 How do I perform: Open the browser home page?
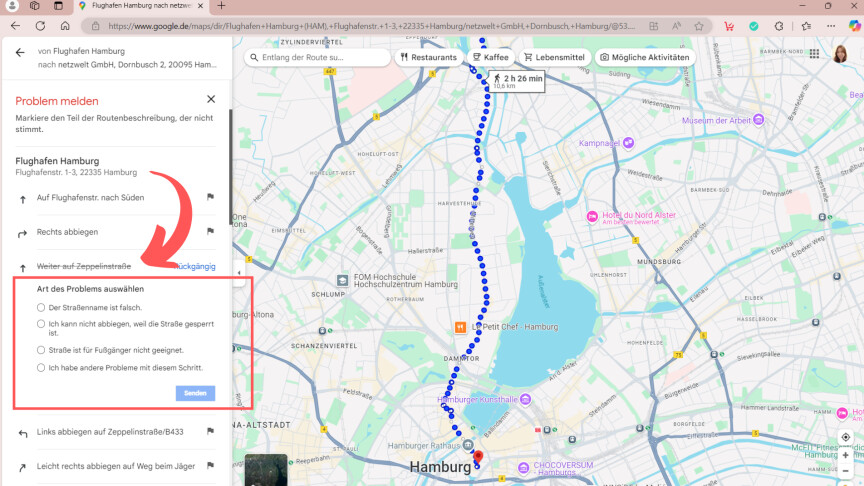pos(65,26)
